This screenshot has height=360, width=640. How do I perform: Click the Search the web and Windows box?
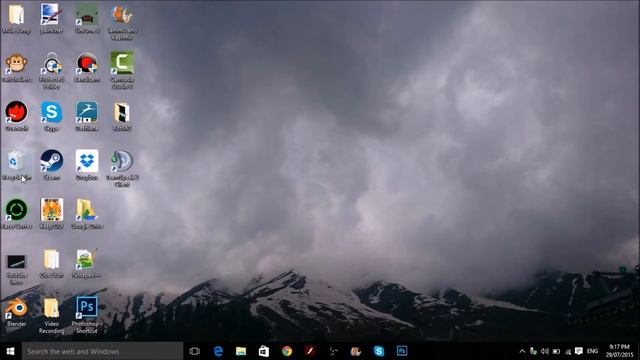click(102, 351)
